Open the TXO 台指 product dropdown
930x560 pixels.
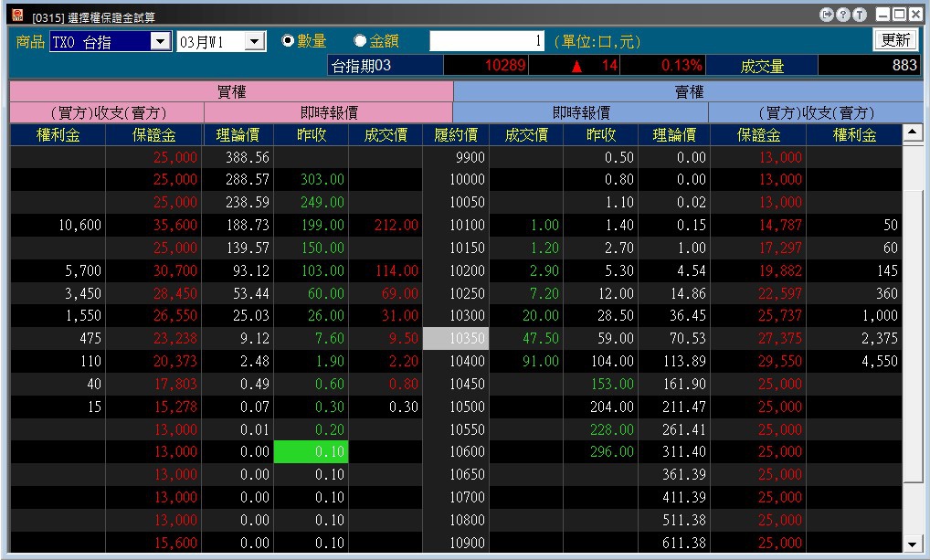(160, 41)
